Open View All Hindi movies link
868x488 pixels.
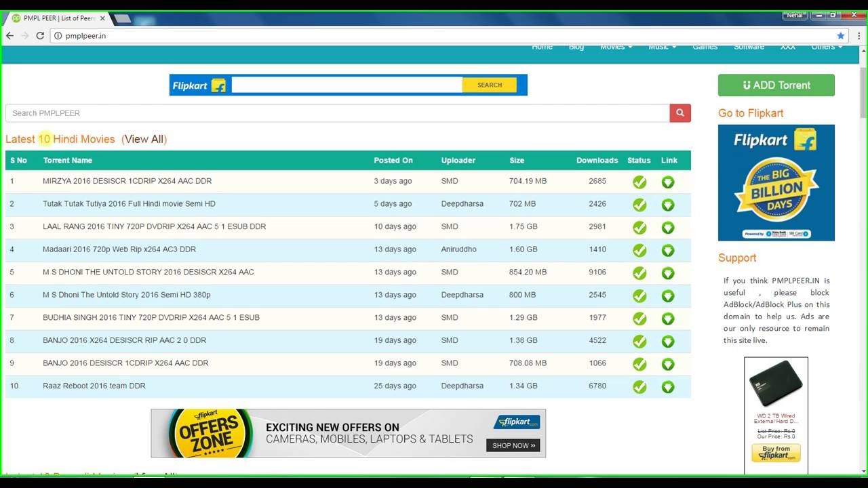pos(144,139)
